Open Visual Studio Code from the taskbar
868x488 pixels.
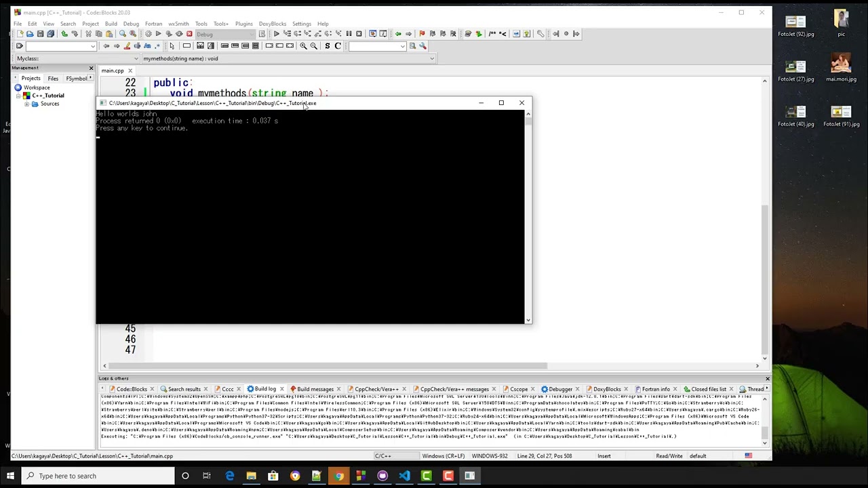(404, 476)
